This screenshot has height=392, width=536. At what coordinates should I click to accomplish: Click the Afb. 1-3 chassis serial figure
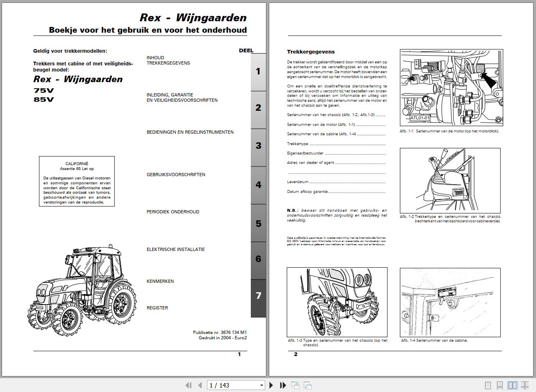pos(337,302)
